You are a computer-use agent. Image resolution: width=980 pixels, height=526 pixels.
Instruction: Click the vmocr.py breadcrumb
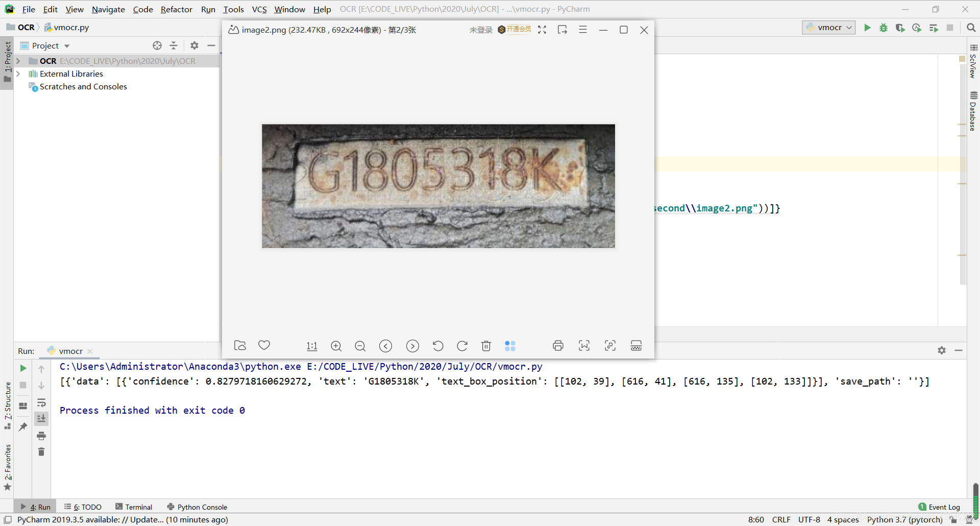pos(67,28)
